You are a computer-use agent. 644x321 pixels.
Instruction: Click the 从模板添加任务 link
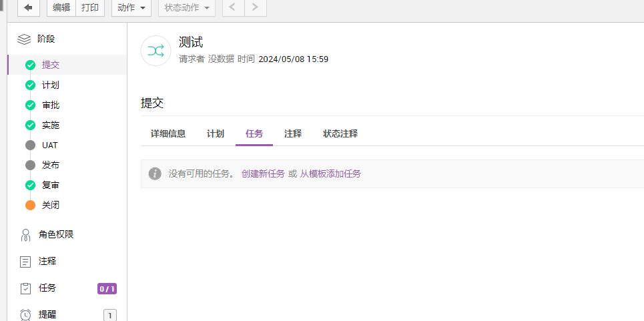coord(330,174)
